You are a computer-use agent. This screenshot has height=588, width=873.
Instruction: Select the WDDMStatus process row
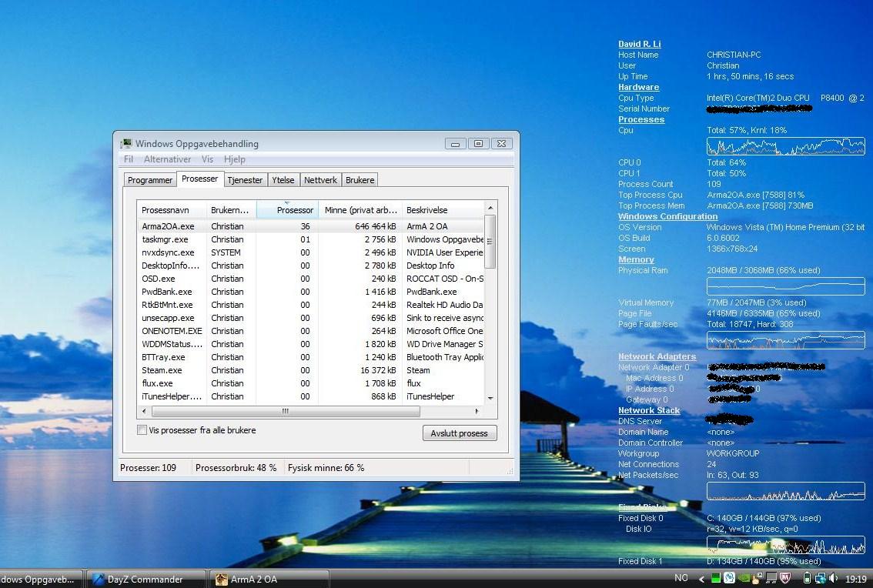pos(311,344)
